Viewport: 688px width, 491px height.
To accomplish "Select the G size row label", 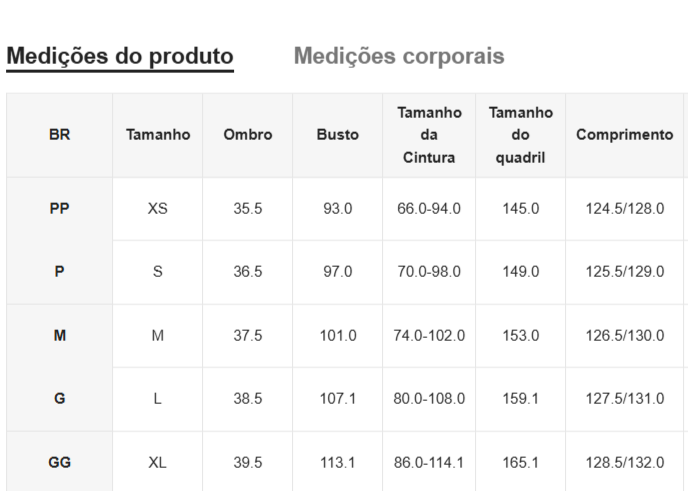I will (59, 399).
